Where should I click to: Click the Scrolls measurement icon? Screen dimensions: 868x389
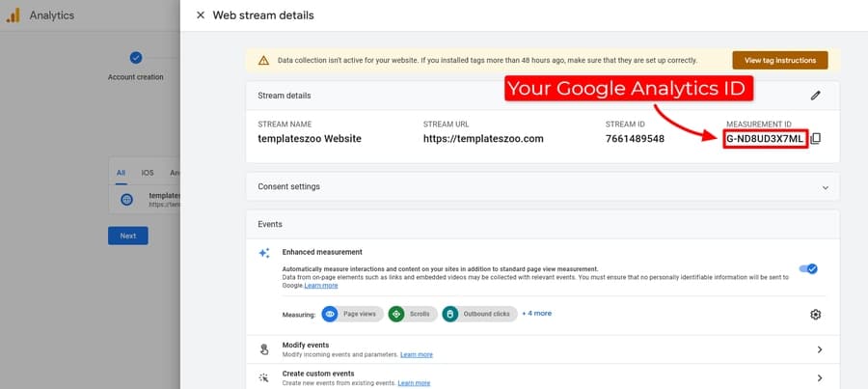click(396, 315)
